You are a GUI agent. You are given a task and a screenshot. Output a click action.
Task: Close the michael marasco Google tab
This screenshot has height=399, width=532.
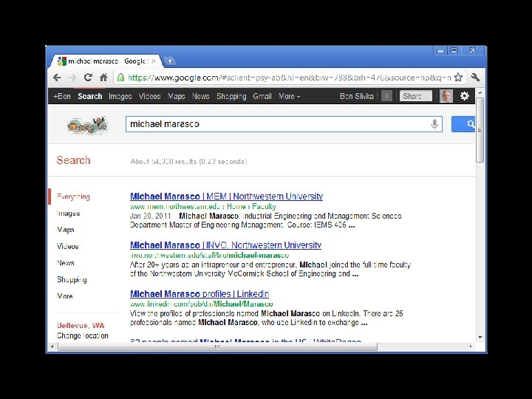pos(154,61)
